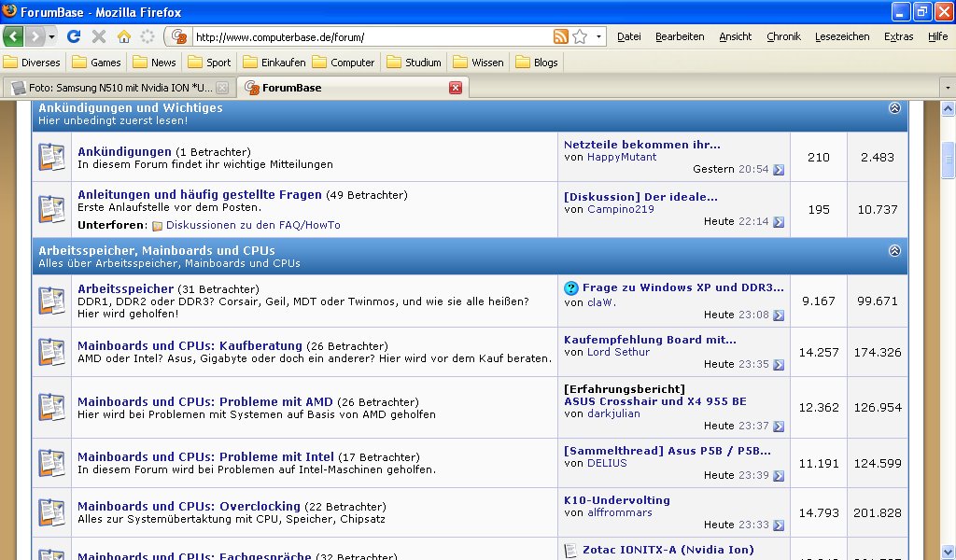
Task: View the profile of user HappyMutant
Action: (621, 157)
